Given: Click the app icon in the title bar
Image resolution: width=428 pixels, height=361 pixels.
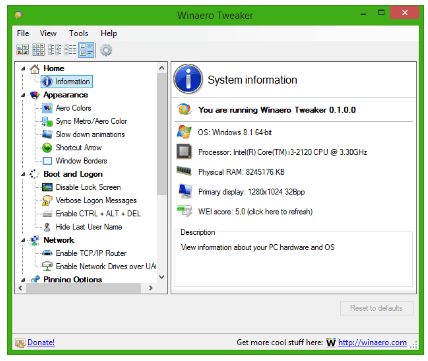Looking at the screenshot, I should point(19,15).
